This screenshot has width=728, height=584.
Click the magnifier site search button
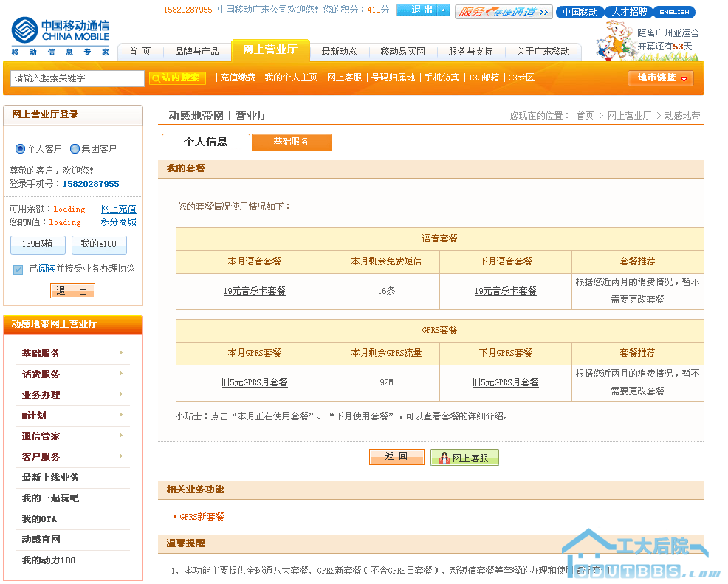[x=177, y=78]
